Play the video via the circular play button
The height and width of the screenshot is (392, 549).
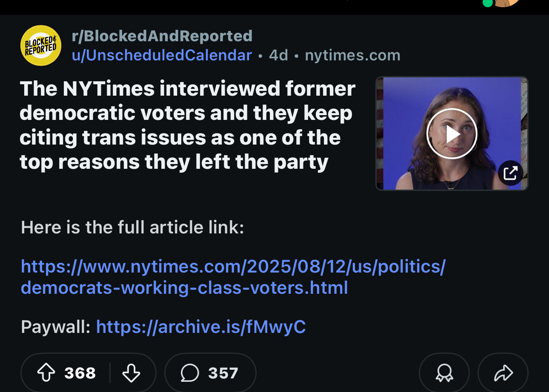tap(452, 134)
